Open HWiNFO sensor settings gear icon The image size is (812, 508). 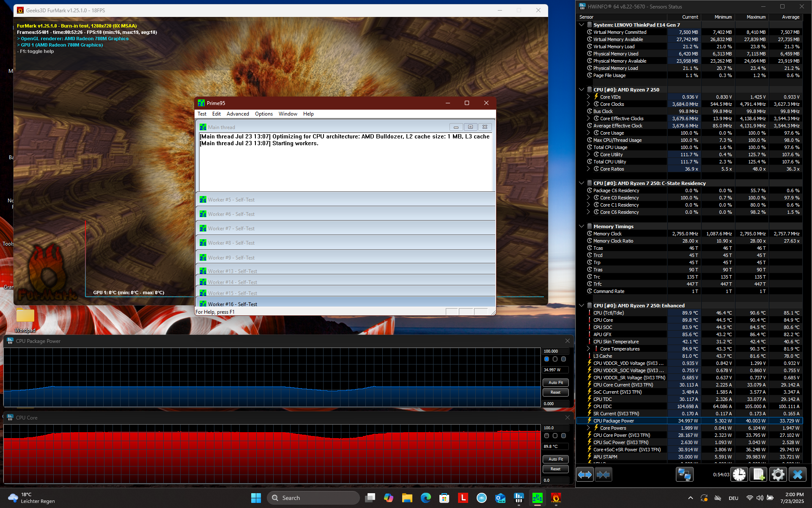(x=778, y=475)
